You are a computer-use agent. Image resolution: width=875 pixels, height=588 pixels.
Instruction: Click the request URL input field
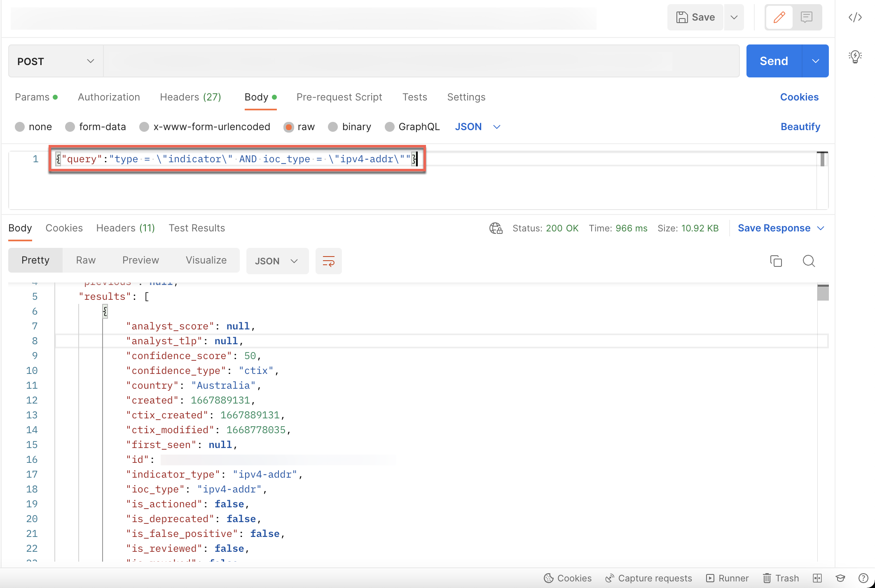[421, 61]
